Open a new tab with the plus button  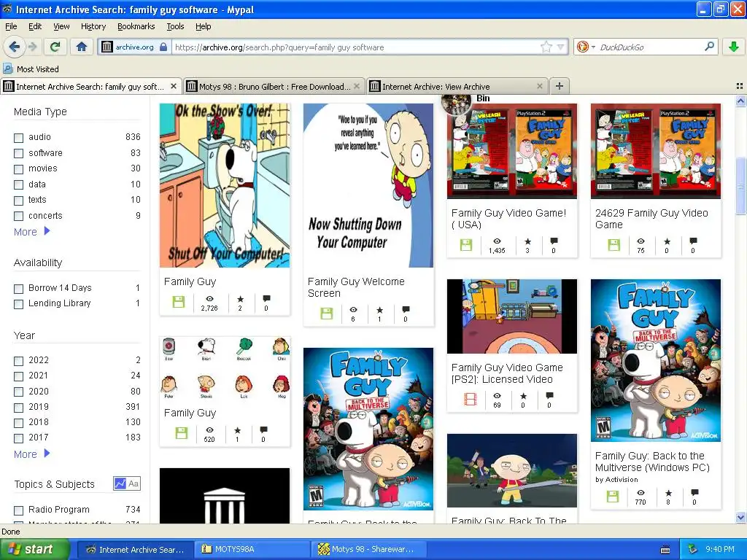click(x=560, y=86)
